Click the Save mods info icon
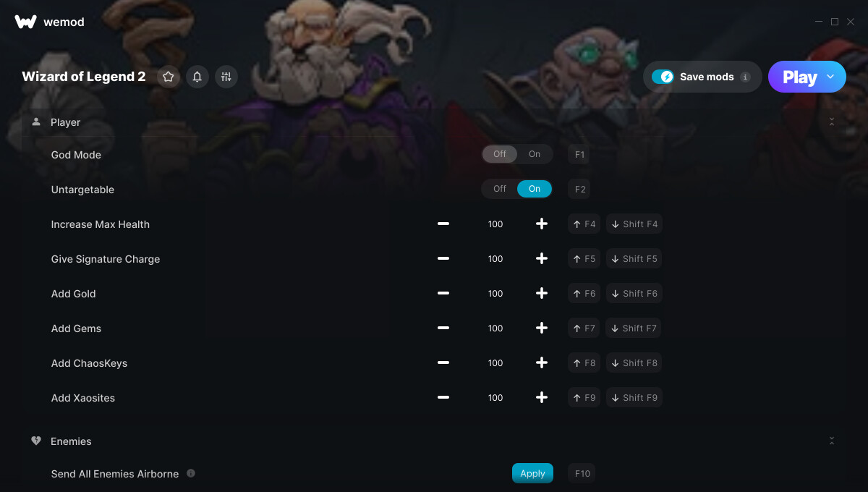 coord(746,77)
